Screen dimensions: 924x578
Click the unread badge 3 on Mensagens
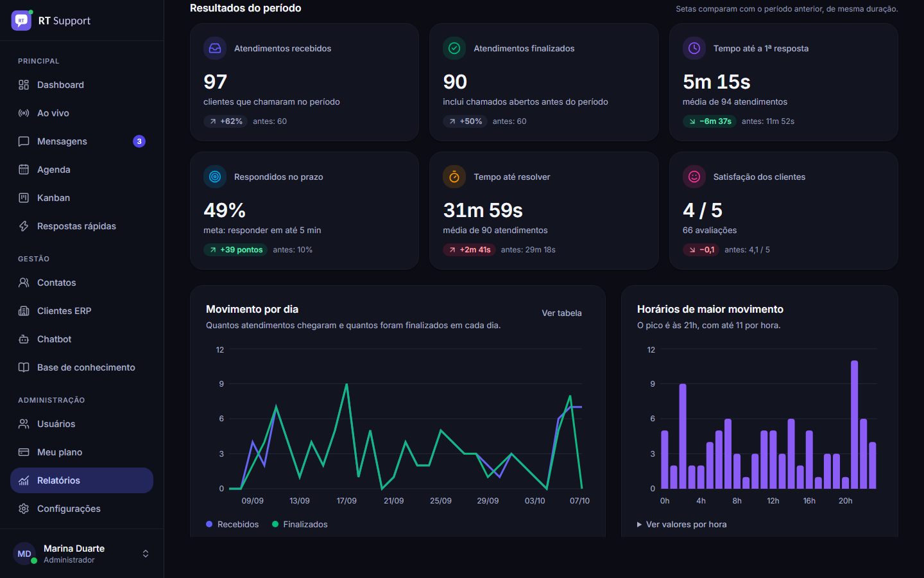point(139,141)
